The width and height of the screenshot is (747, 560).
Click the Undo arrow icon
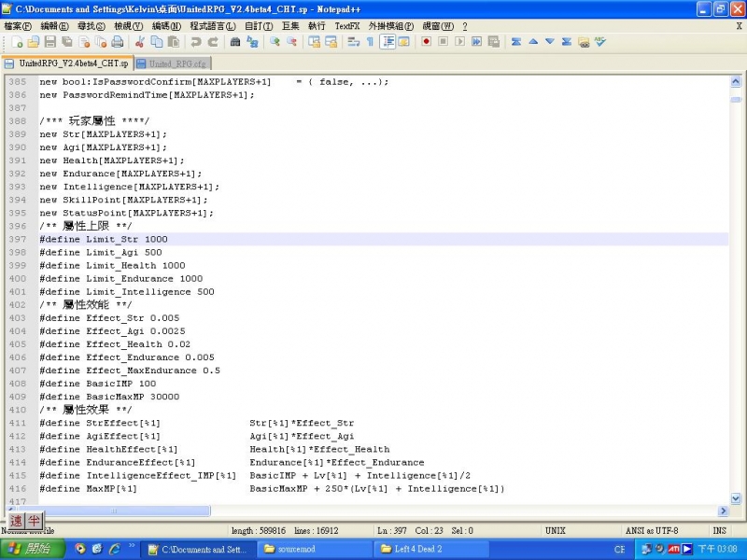coord(195,42)
